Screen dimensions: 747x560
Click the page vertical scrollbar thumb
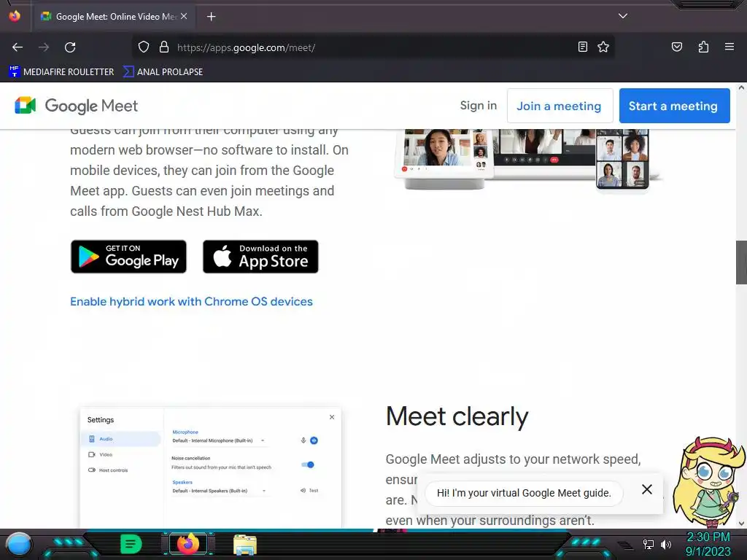click(x=741, y=262)
